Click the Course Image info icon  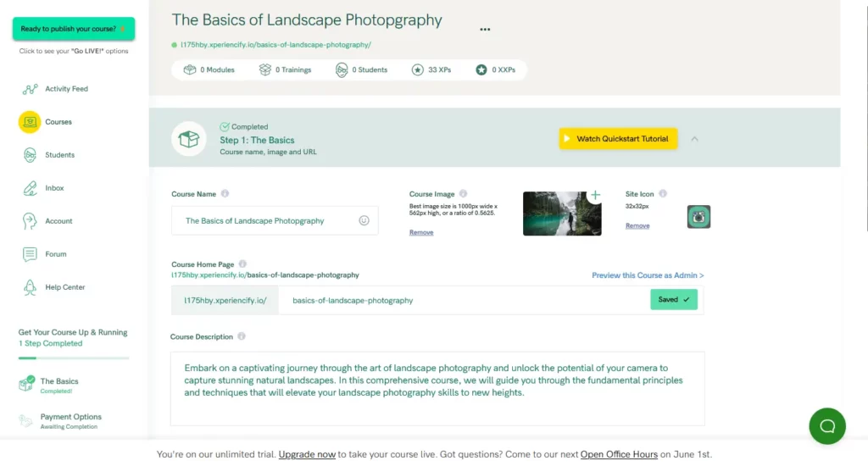[x=464, y=194]
